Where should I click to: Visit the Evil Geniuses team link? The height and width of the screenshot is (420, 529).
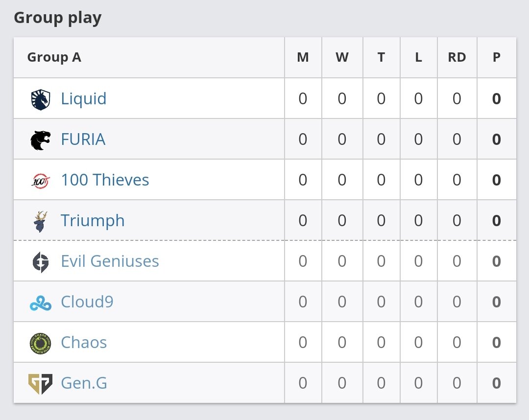(110, 261)
